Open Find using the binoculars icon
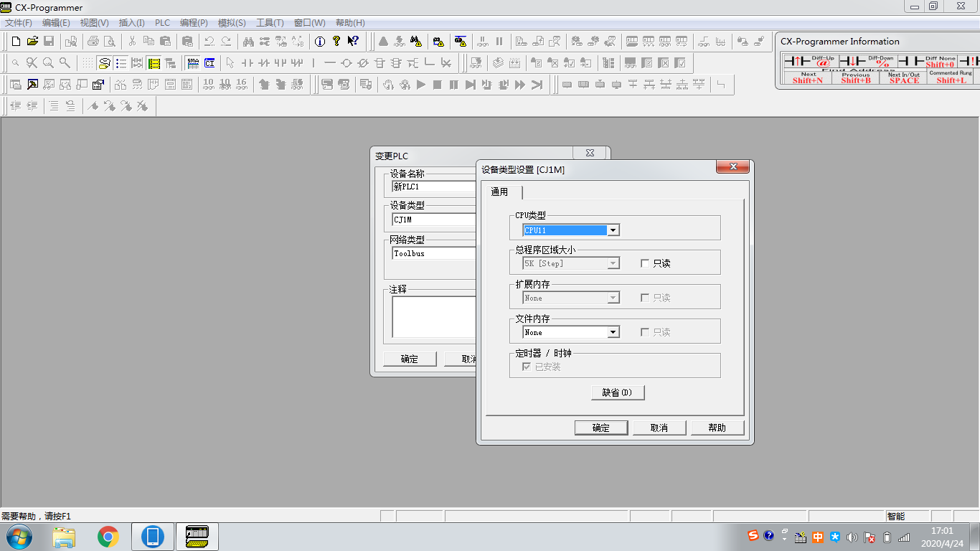Image resolution: width=980 pixels, height=551 pixels. (x=248, y=41)
